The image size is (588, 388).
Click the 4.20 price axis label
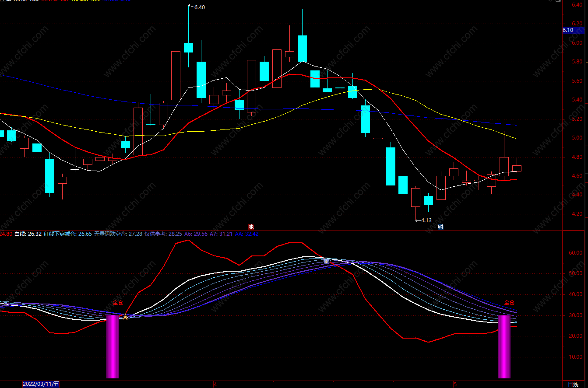coord(577,214)
